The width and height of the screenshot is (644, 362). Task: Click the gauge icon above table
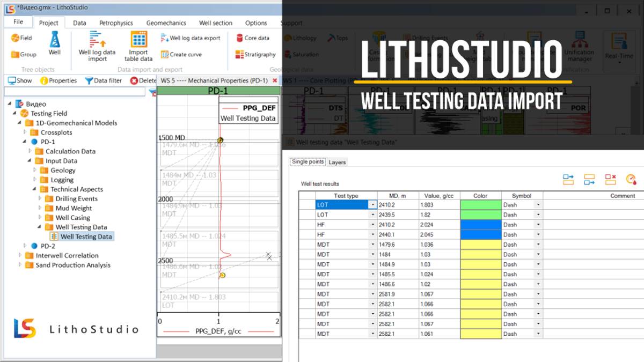[631, 180]
